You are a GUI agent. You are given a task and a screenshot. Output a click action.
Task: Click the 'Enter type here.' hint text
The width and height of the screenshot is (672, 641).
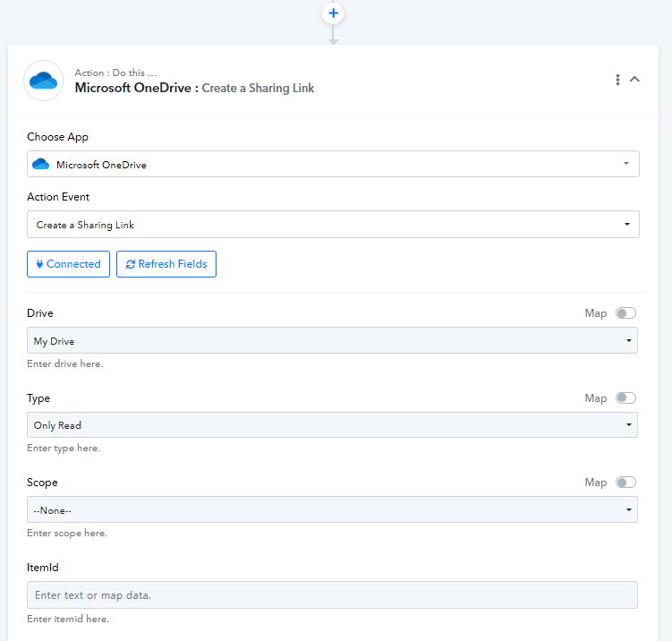point(64,448)
